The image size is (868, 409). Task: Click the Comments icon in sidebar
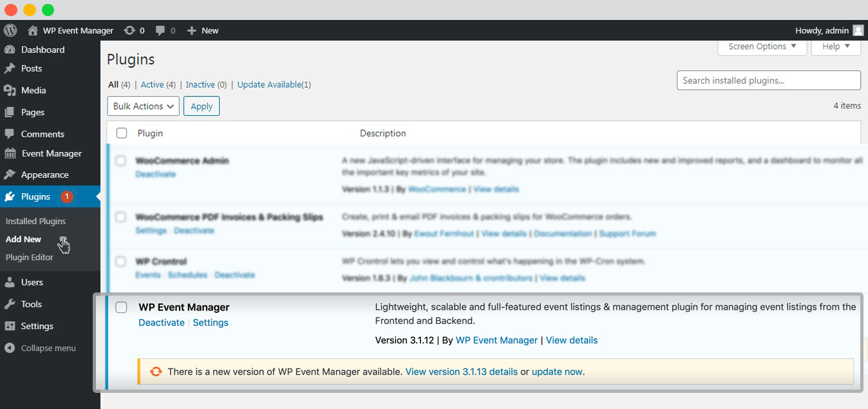point(10,134)
